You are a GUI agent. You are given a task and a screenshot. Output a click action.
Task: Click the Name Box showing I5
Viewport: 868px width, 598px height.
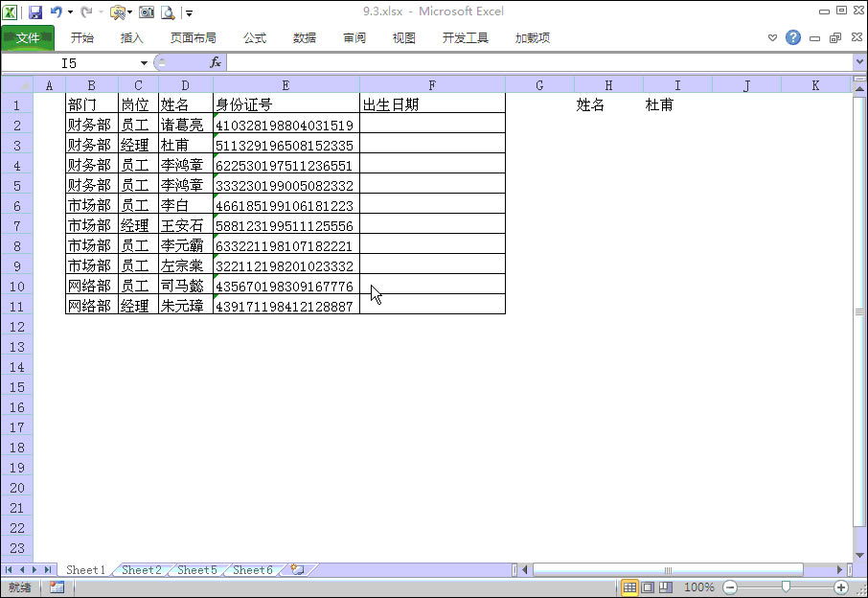click(x=69, y=63)
